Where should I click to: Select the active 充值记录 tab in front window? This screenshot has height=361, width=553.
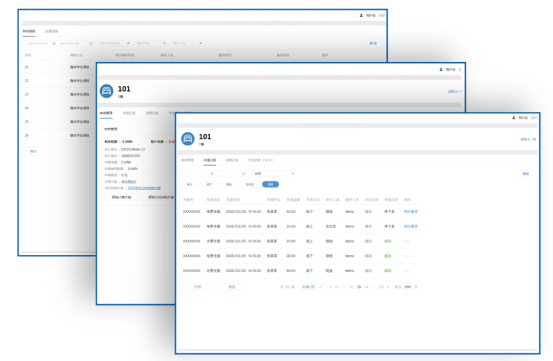coord(209,160)
